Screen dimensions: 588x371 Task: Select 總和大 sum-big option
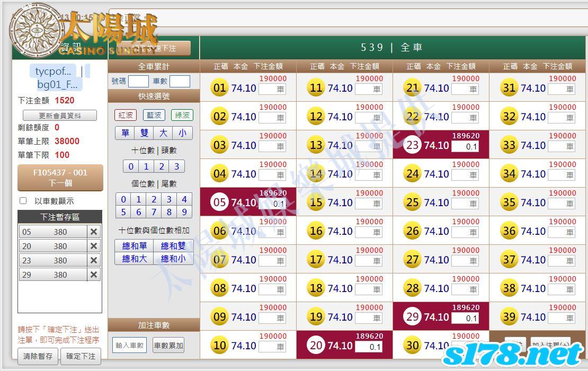pos(134,259)
